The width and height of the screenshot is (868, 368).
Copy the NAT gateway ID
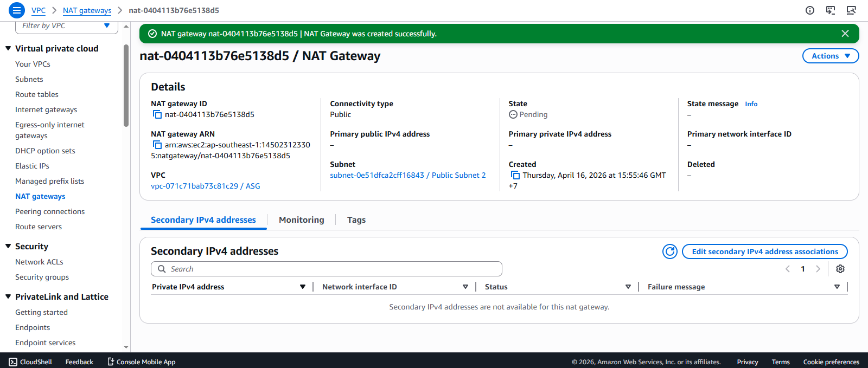point(157,114)
